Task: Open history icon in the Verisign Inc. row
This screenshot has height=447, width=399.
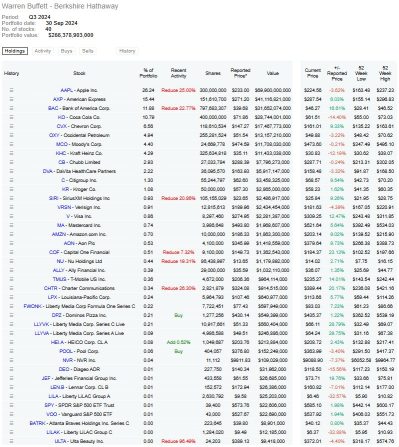Action: (x=12, y=207)
